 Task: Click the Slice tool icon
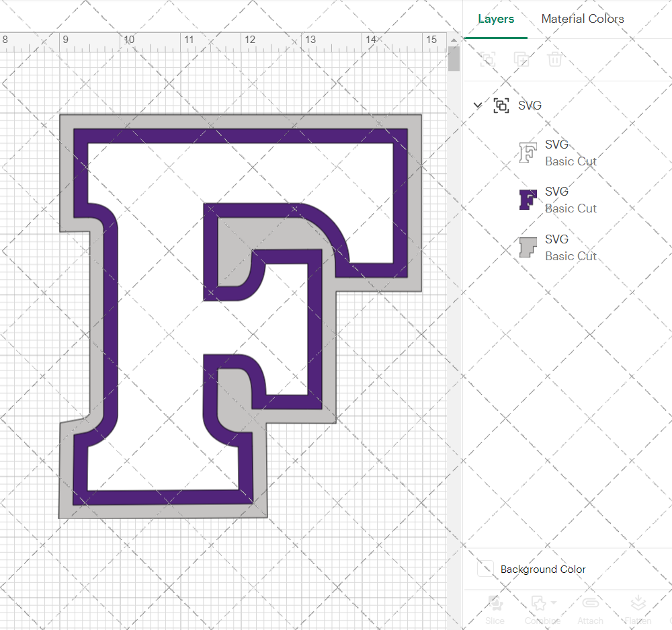coord(495,602)
